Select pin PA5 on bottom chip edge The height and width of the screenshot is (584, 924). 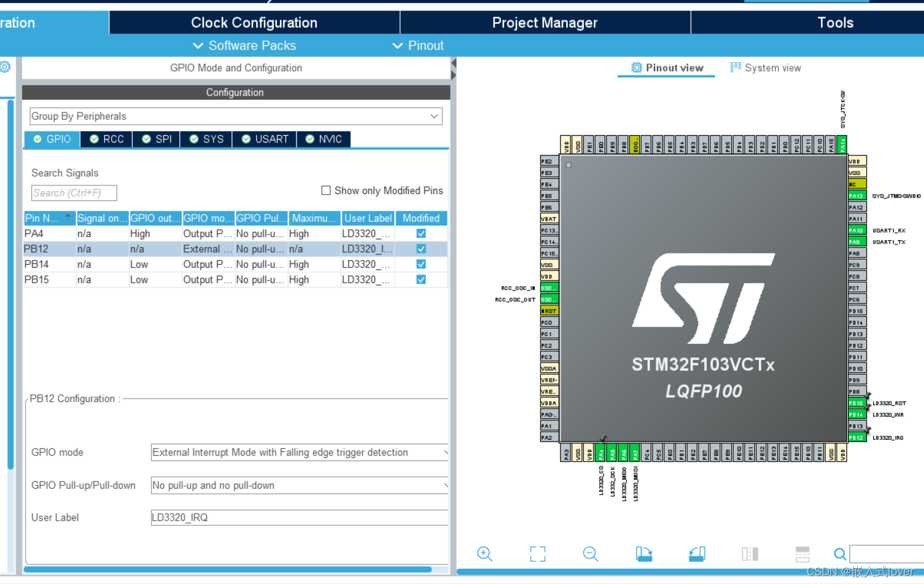tap(612, 453)
